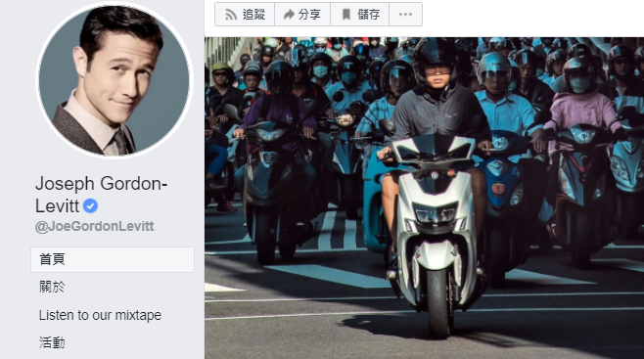The width and height of the screenshot is (644, 359).
Task: Follow the page with the 追蹤 button
Action: coord(245,15)
